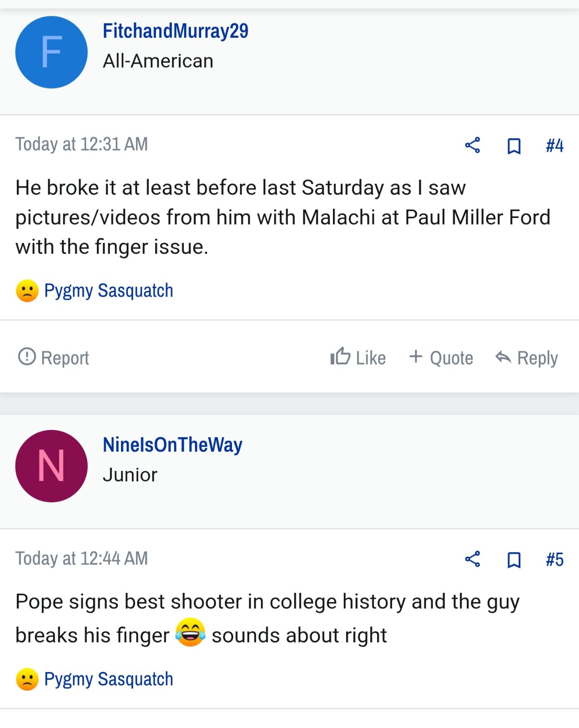Quote FitchandMurray29's post

tap(441, 357)
